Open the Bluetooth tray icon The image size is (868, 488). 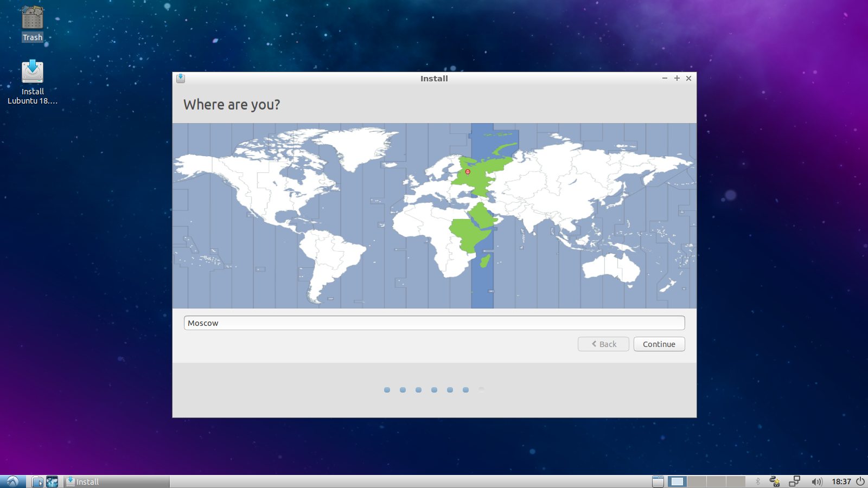click(x=758, y=481)
